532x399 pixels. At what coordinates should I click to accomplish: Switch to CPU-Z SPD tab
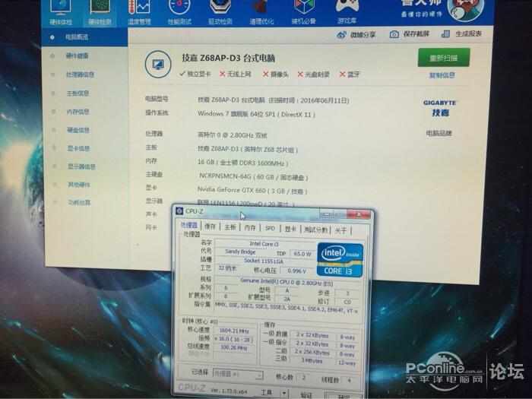[270, 228]
